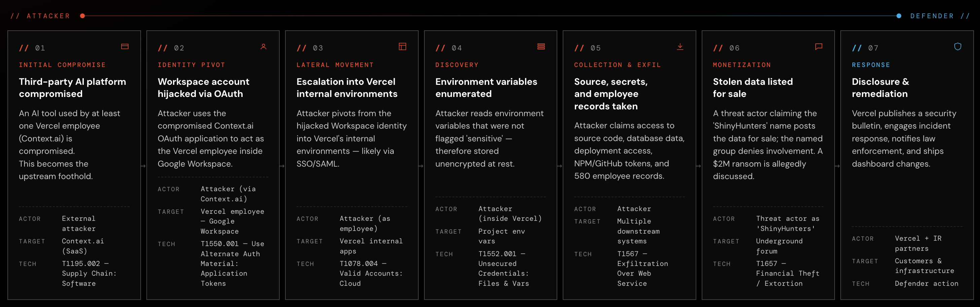Click heading 'Workspace account hijacked via OAuth'
The height and width of the screenshot is (307, 980).
(204, 88)
